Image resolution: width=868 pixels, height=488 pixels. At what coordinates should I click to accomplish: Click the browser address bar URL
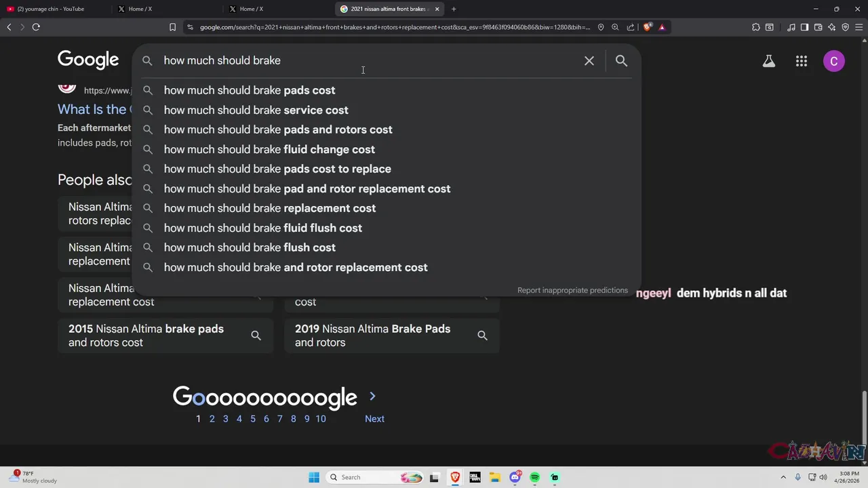click(x=395, y=27)
